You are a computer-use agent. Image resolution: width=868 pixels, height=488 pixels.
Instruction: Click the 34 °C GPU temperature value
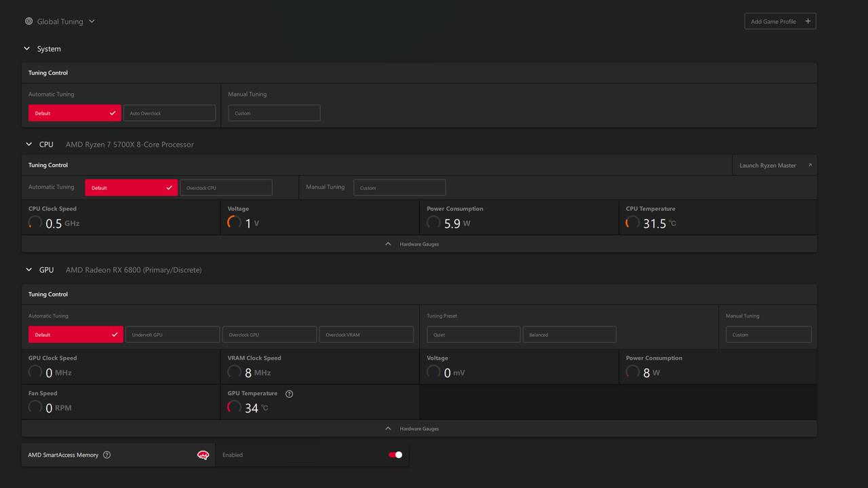coord(256,408)
